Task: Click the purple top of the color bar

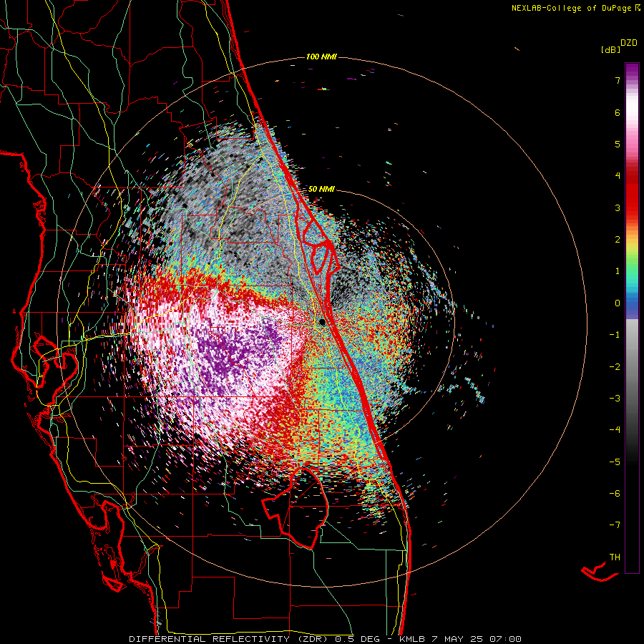Action: (632, 71)
